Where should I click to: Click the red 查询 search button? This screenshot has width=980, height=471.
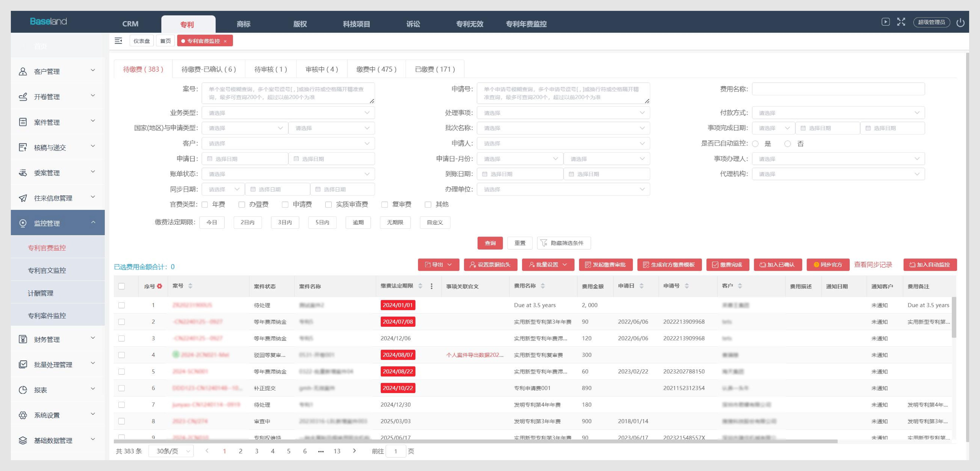click(x=490, y=243)
